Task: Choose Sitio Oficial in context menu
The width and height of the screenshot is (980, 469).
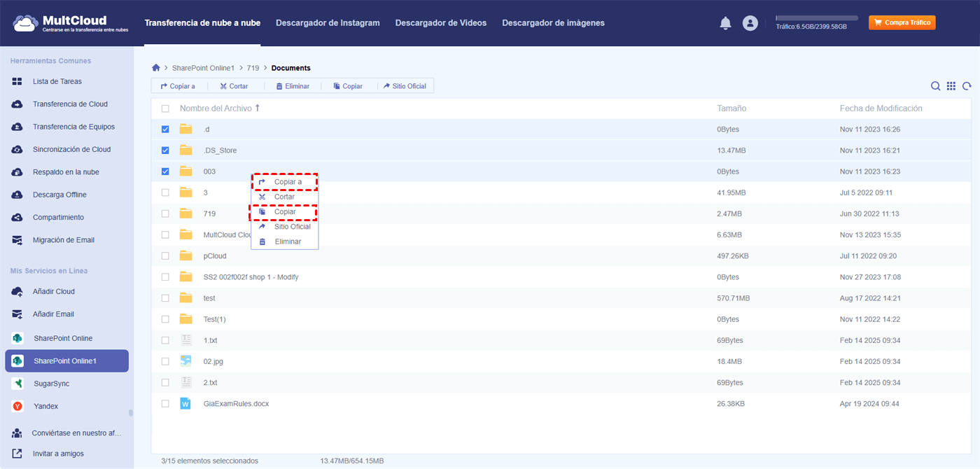Action: [x=284, y=227]
